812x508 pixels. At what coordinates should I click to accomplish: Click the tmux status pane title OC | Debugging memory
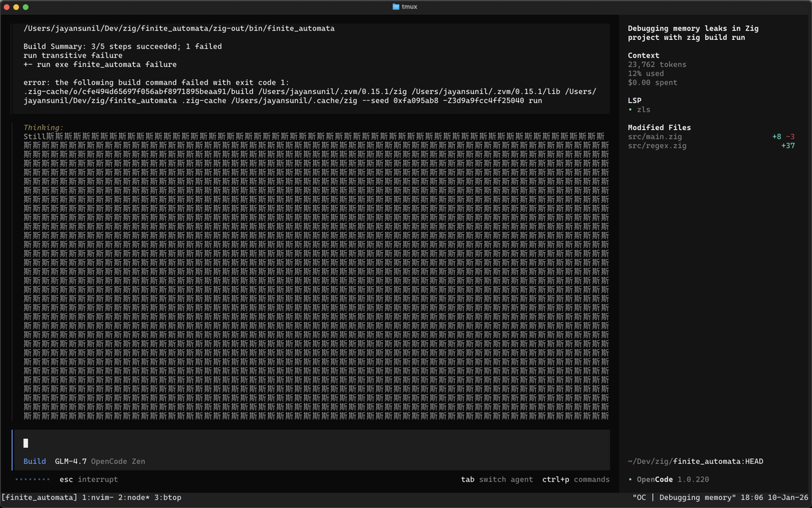pyautogui.click(x=684, y=497)
